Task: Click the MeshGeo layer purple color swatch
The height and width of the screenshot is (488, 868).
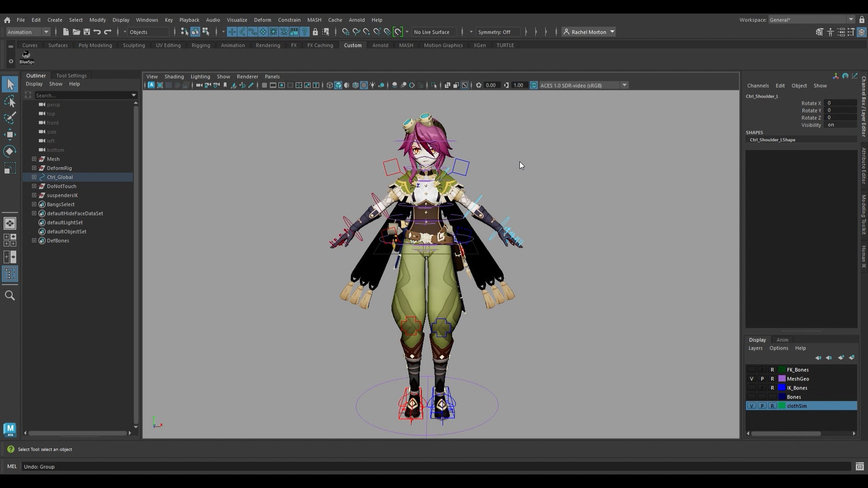Action: pyautogui.click(x=782, y=379)
